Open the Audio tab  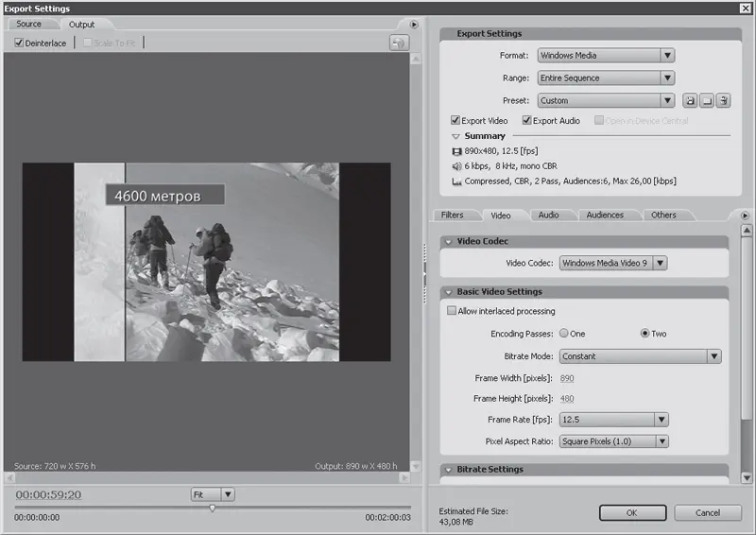[x=549, y=216]
